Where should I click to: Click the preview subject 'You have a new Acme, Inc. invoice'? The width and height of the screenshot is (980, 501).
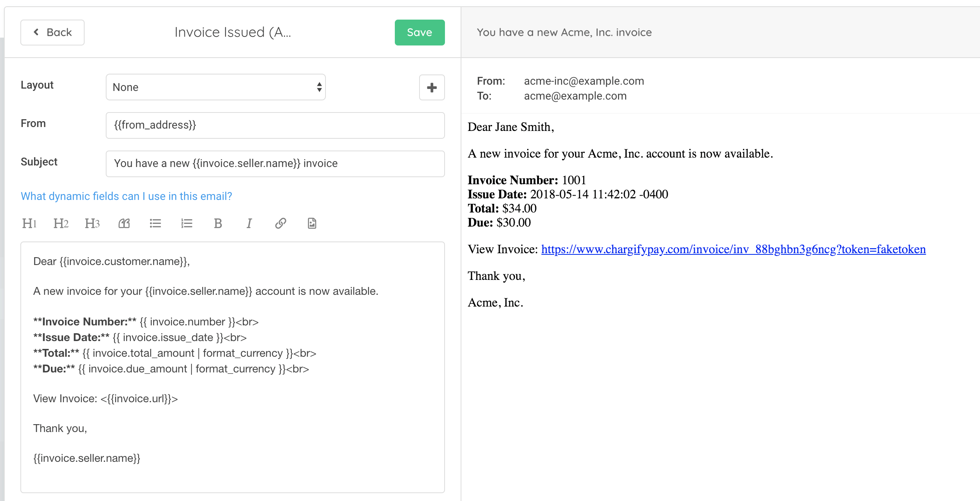[x=564, y=33]
